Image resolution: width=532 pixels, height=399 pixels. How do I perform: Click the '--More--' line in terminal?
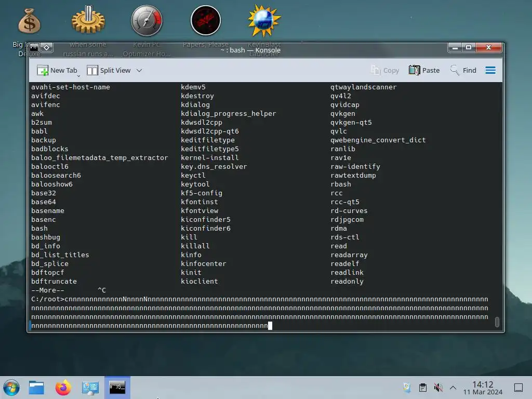pos(47,290)
